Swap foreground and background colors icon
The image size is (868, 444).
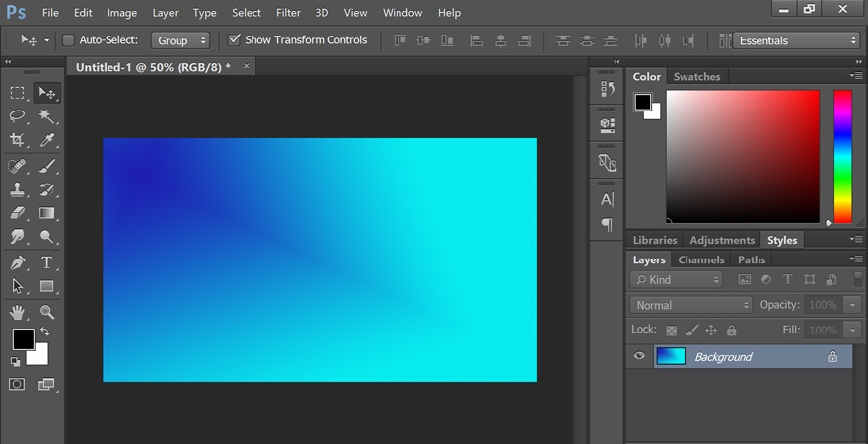[44, 332]
